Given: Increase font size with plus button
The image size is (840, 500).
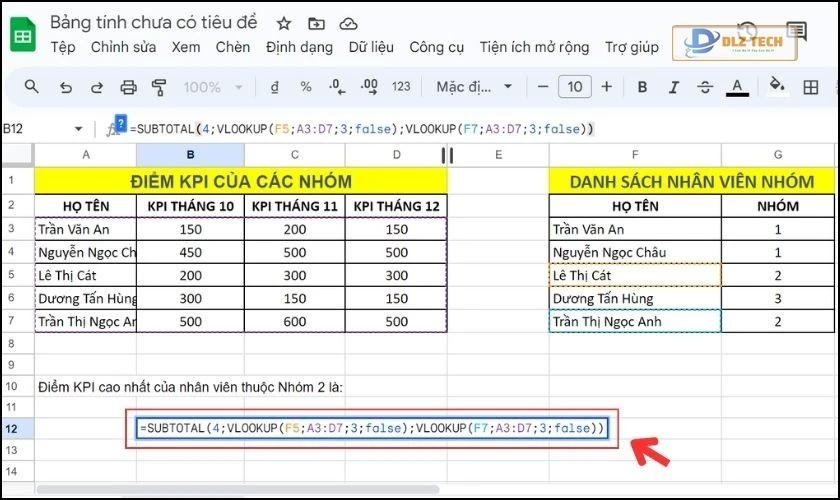Looking at the screenshot, I should click(606, 87).
